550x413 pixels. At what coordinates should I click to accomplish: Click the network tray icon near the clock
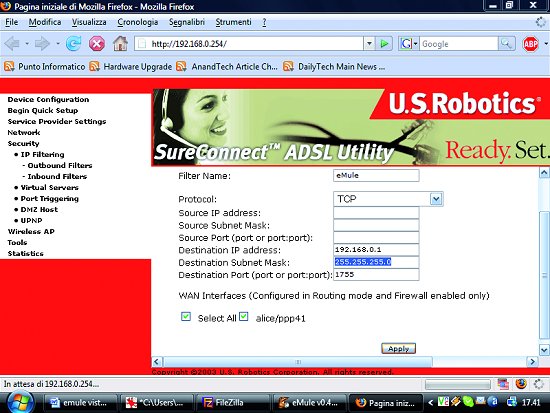click(x=512, y=402)
